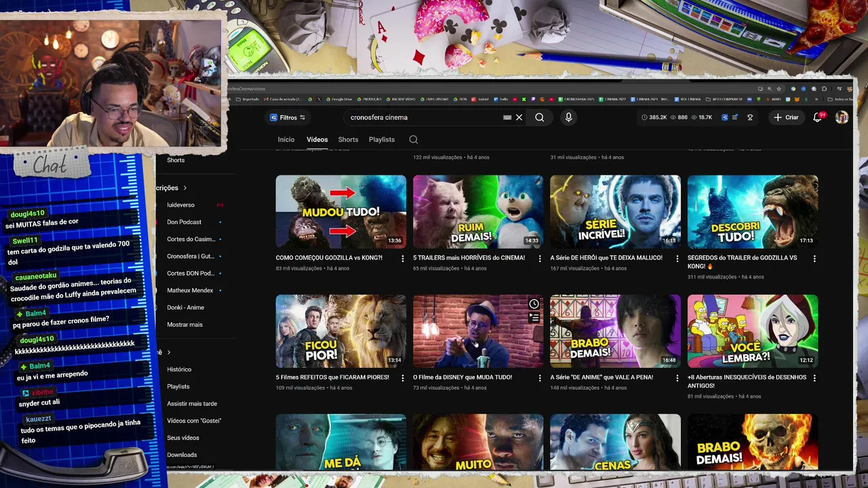Viewport: 868px width, 488px height.
Task: Click the Criar button
Action: click(786, 117)
